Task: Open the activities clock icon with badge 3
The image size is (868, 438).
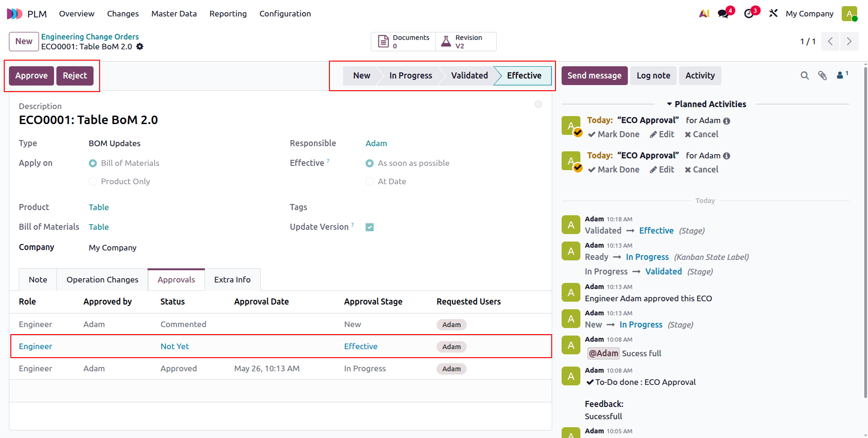Action: 749,14
